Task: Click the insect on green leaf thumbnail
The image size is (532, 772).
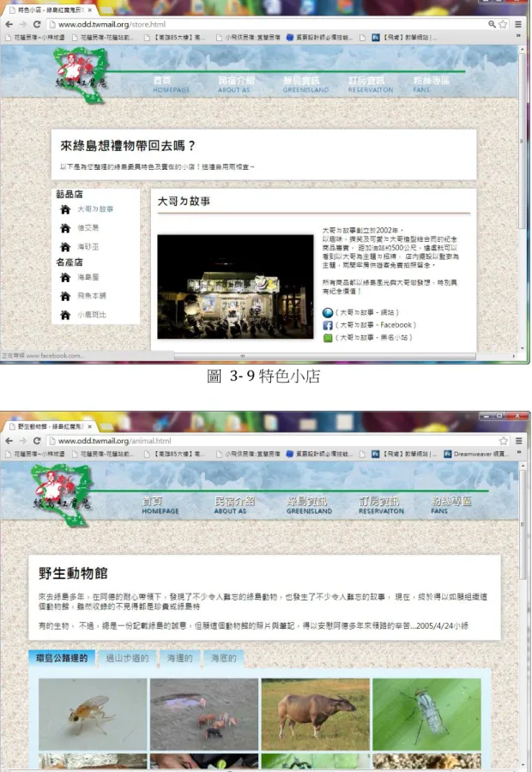Action: click(426, 715)
